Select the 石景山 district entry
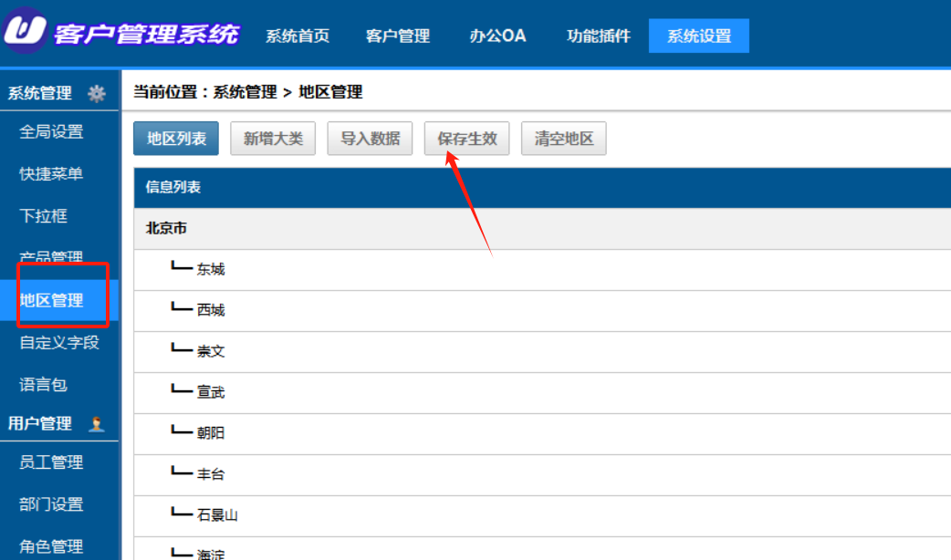Screen dimensions: 951x560 click(217, 515)
